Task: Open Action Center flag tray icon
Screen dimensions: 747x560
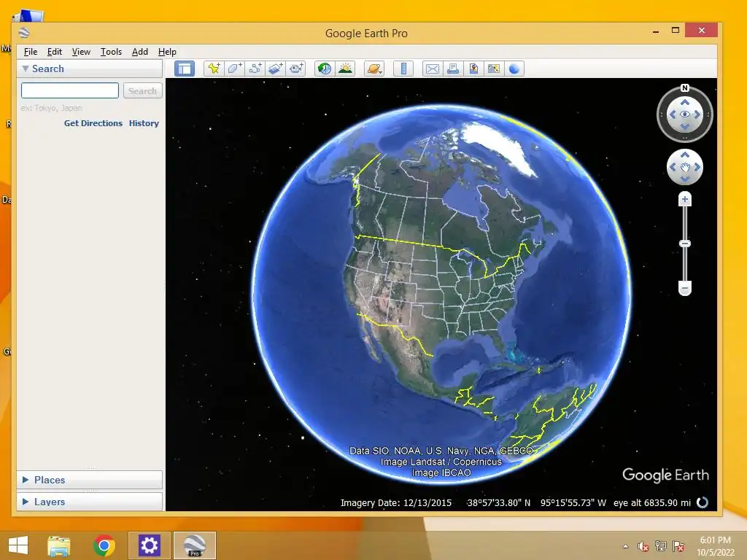Action: 678,546
